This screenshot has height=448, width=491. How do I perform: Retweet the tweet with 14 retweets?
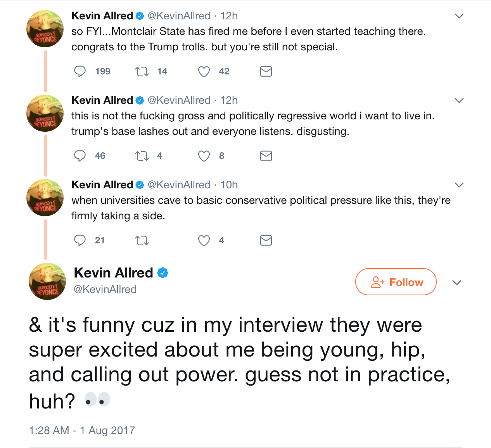(x=142, y=71)
